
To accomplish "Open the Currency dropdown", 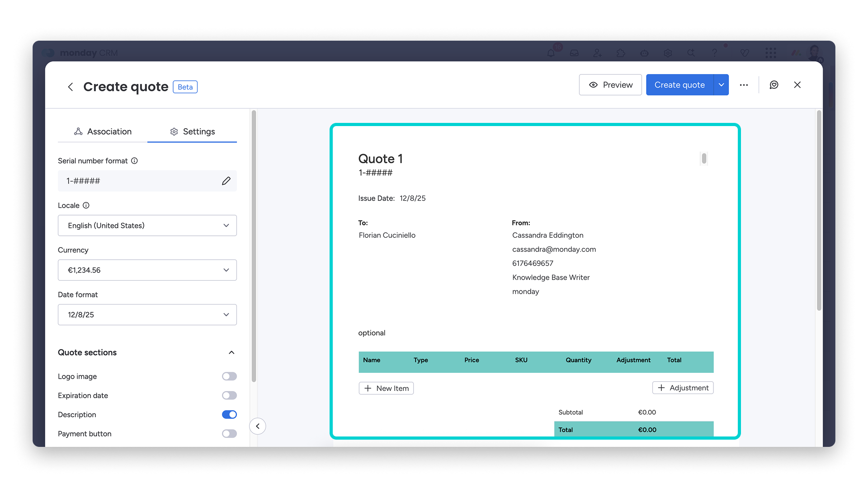I will pos(147,270).
